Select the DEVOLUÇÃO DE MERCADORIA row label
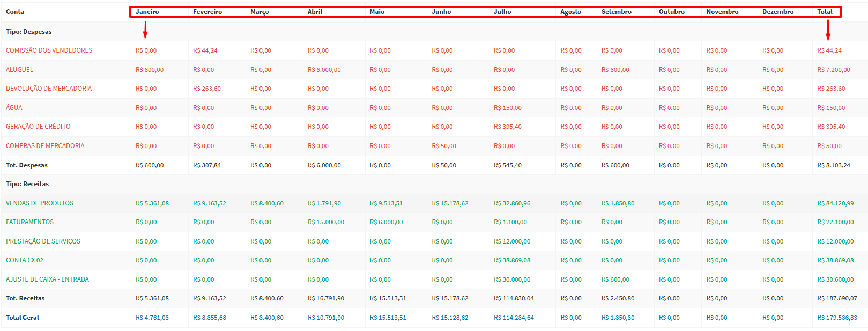 pos(49,89)
